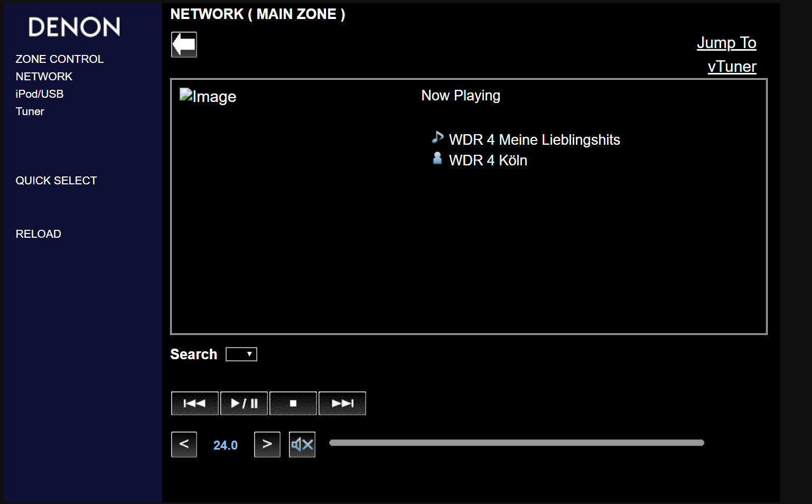This screenshot has height=504, width=812.
Task: Open Tuner in sidebar menu
Action: click(30, 111)
